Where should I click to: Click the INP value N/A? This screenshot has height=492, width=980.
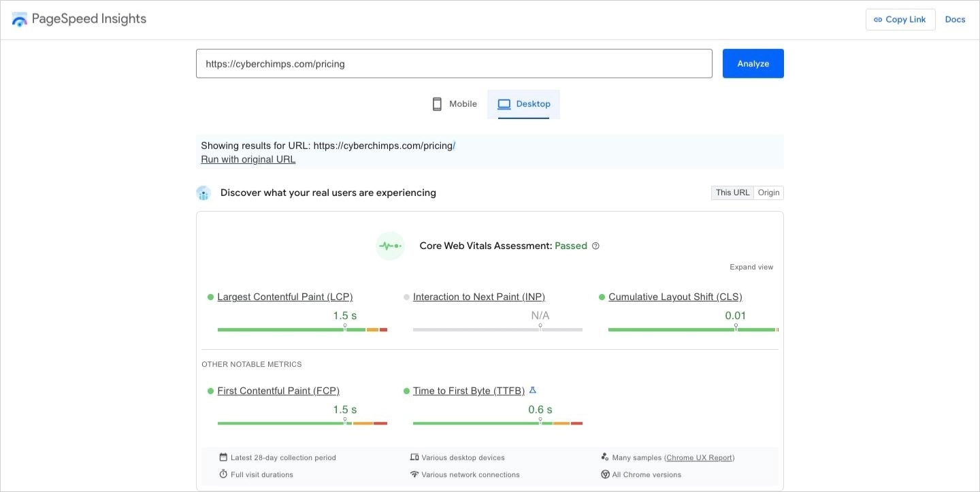tap(540, 316)
